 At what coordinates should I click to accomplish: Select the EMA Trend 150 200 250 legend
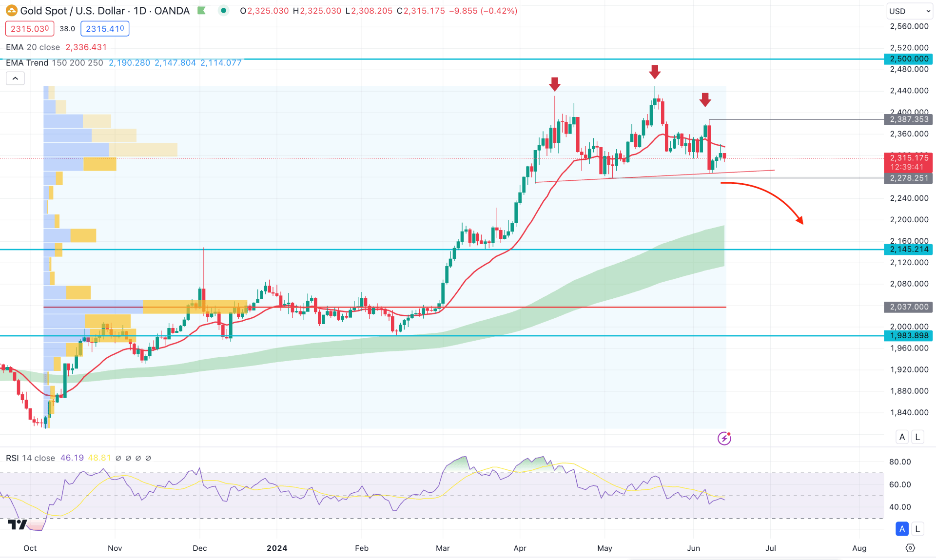[x=54, y=63]
